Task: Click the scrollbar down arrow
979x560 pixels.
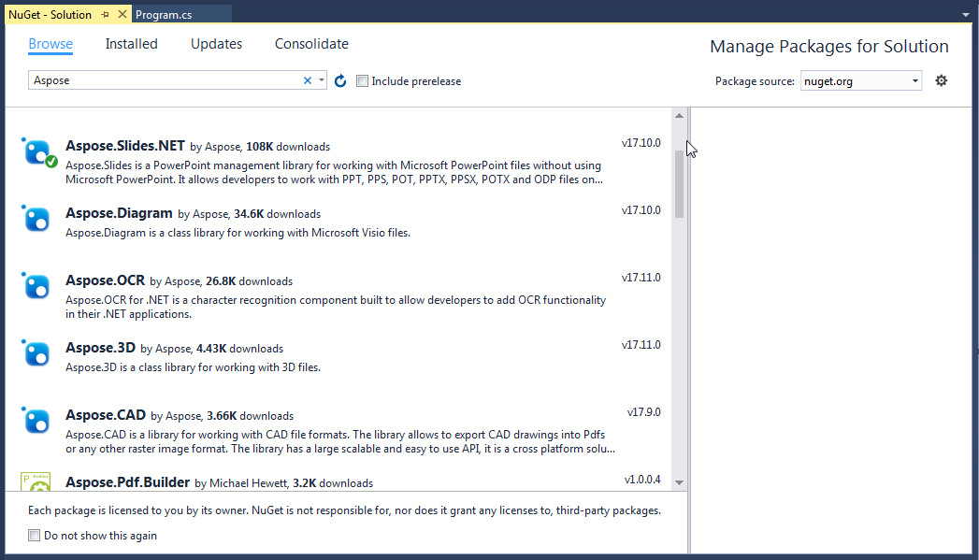Action: point(679,482)
